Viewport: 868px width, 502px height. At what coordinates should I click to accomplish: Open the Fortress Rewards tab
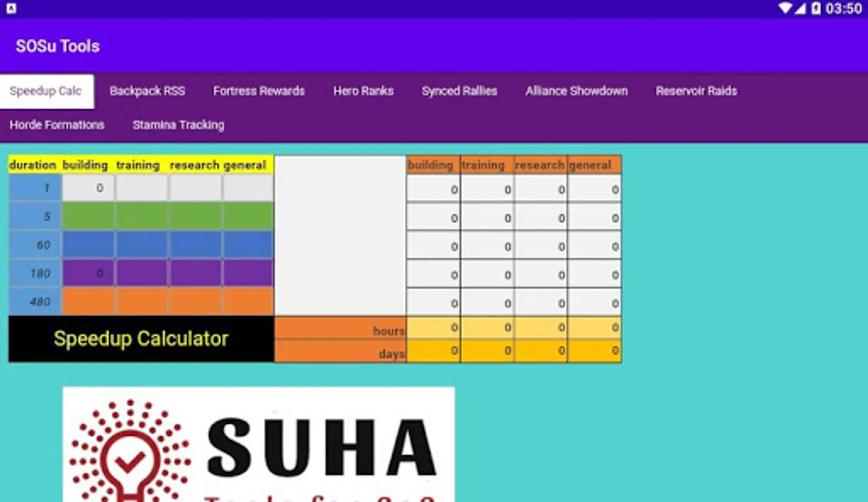pyautogui.click(x=259, y=91)
